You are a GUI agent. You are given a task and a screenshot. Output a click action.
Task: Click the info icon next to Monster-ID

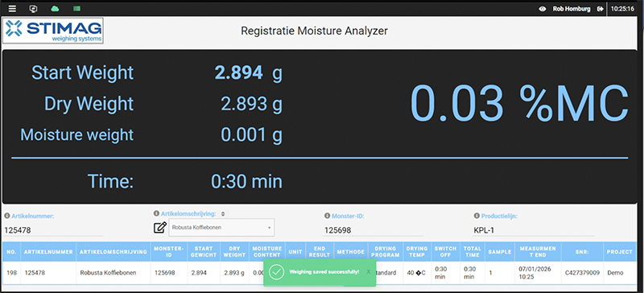[x=327, y=216]
